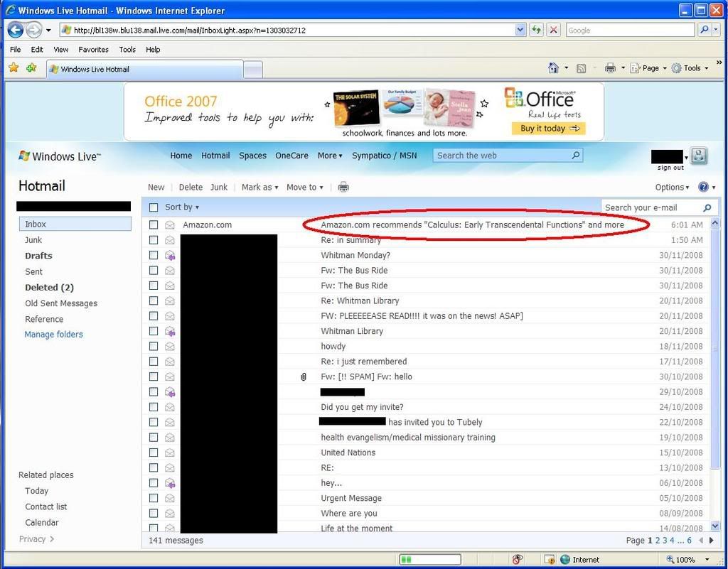Open the Favorites menu in menu bar
This screenshot has width=728, height=569.
pyautogui.click(x=93, y=50)
